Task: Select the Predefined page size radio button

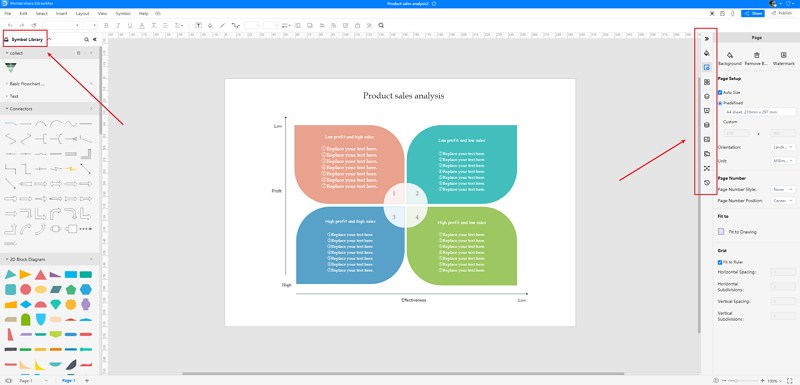Action: click(720, 103)
